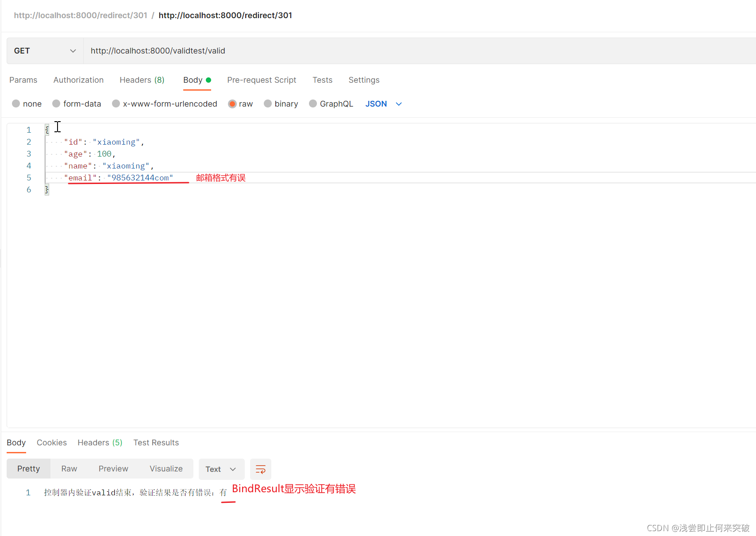This screenshot has width=756, height=536.
Task: Switch to the Visualize view
Action: pyautogui.click(x=166, y=469)
